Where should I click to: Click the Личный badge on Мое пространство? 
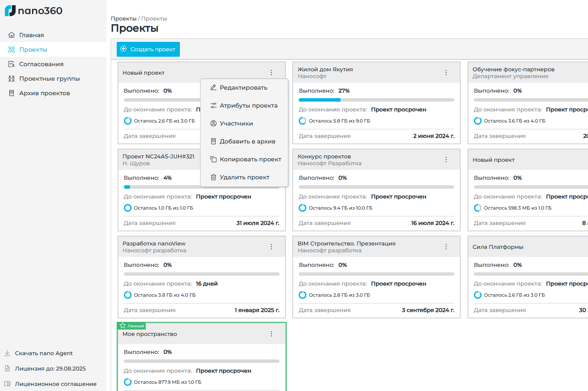(x=132, y=325)
